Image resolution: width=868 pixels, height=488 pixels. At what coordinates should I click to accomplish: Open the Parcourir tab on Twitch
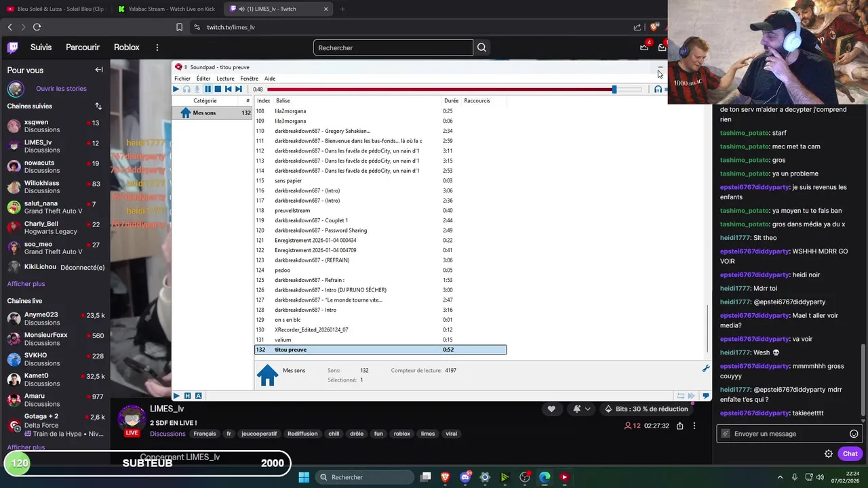[x=83, y=47]
